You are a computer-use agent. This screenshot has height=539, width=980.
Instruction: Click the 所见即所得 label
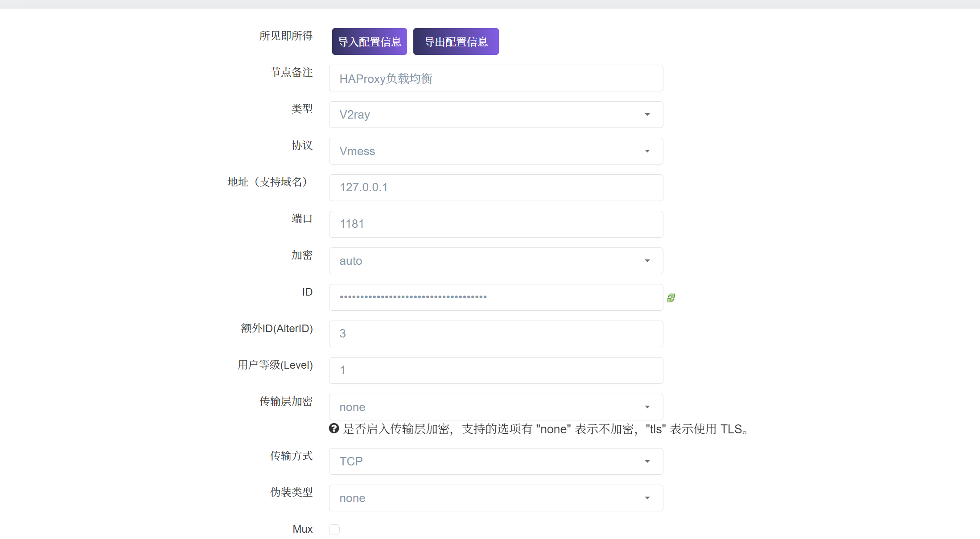tap(286, 36)
